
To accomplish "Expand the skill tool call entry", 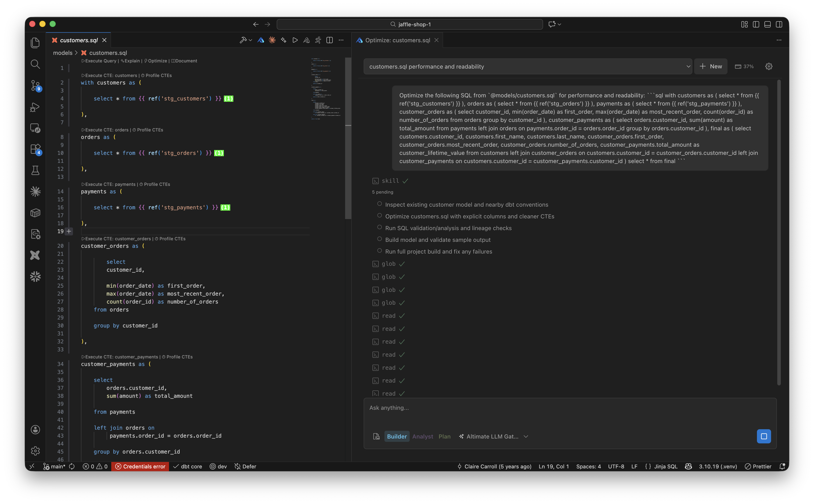I will point(390,181).
